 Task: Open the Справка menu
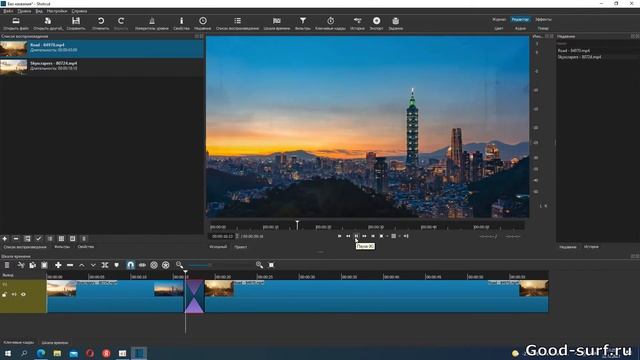[x=79, y=11]
